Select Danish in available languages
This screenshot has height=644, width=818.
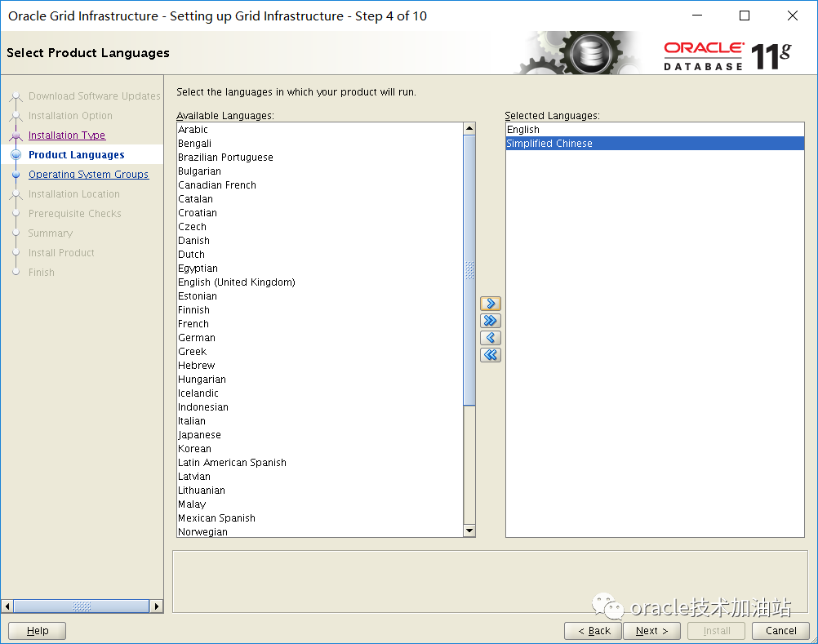coord(320,241)
